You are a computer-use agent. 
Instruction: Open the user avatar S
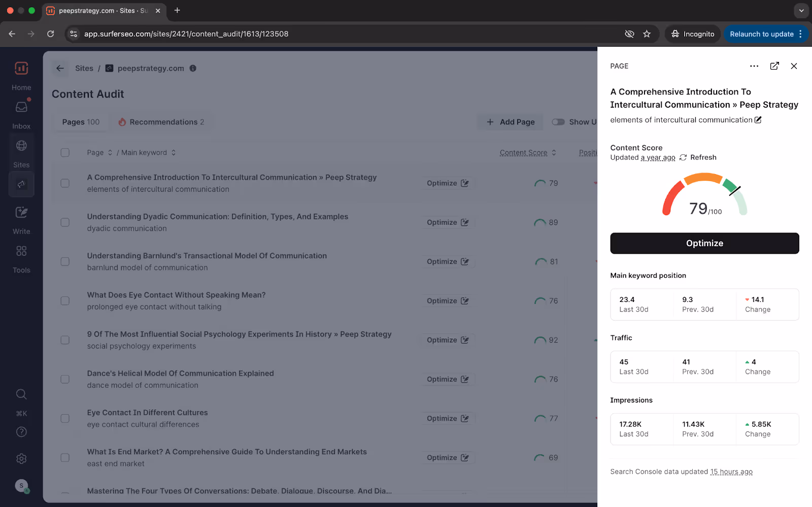click(x=21, y=486)
